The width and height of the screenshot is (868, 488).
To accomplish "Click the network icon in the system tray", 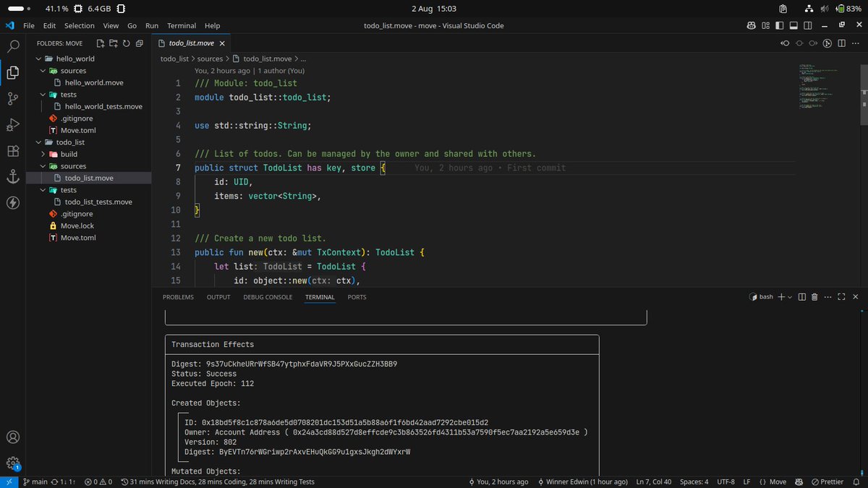I will coord(809,8).
